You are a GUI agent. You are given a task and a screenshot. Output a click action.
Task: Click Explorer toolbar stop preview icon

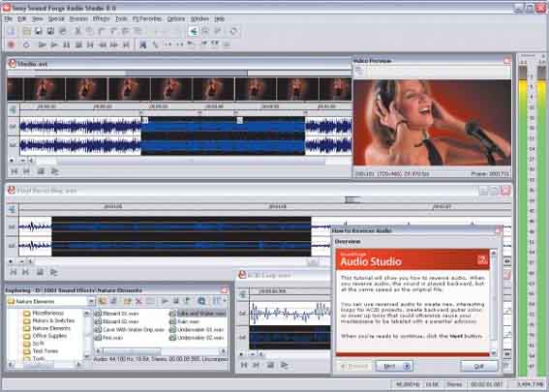click(176, 301)
